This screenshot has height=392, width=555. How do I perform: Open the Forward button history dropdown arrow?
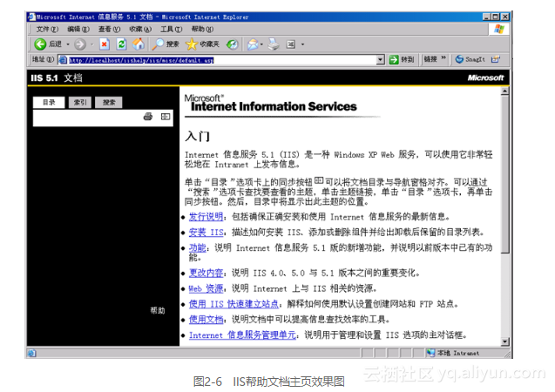(91, 44)
